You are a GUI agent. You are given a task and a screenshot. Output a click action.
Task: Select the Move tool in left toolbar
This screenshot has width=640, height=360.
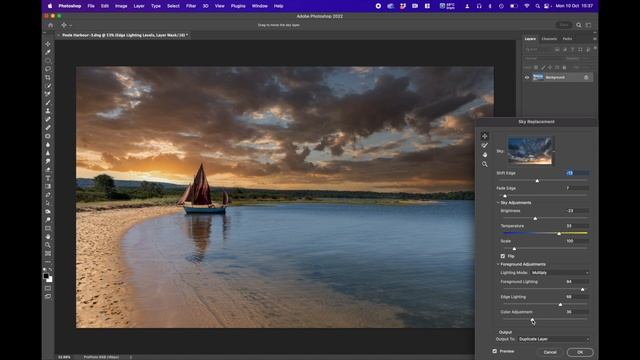(x=48, y=44)
